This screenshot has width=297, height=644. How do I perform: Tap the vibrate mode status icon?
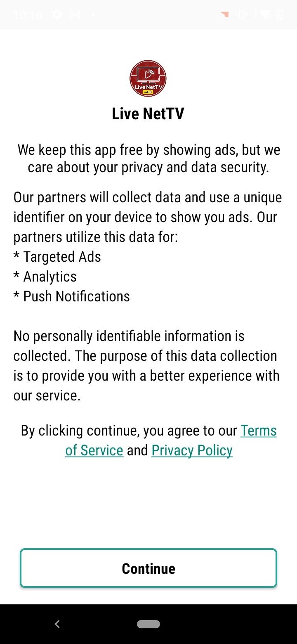240,15
